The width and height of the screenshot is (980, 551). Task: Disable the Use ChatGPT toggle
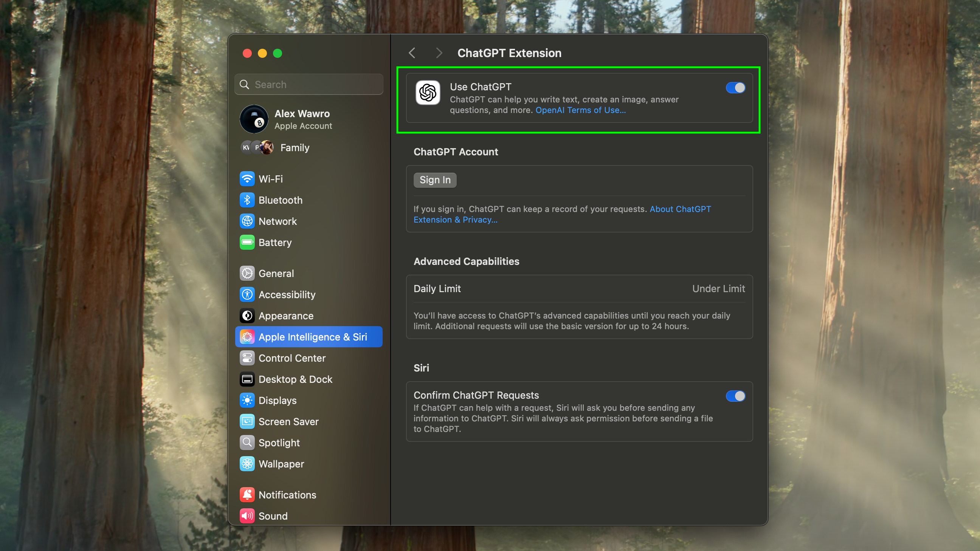point(735,88)
